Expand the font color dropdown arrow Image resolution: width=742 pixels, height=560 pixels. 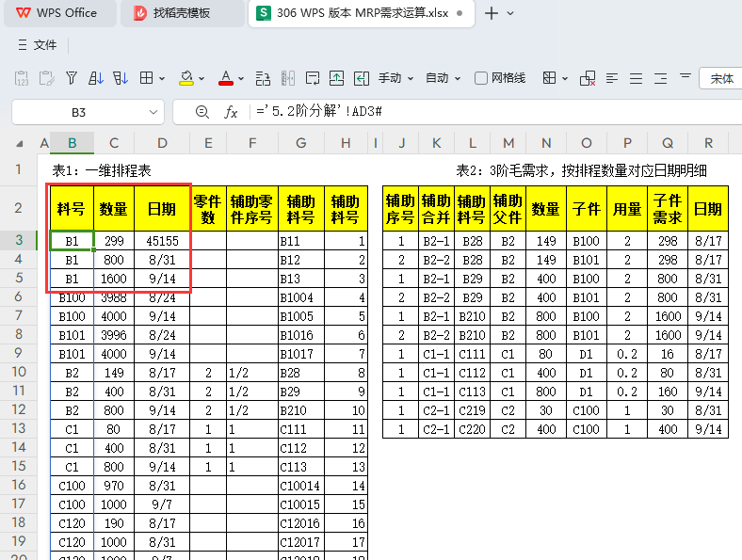click(x=241, y=78)
